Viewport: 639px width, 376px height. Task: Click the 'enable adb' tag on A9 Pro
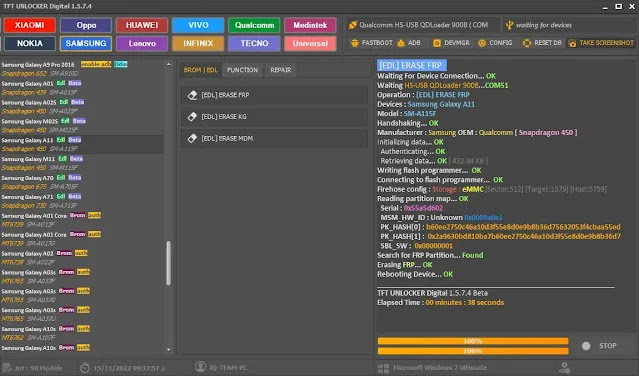[96, 64]
